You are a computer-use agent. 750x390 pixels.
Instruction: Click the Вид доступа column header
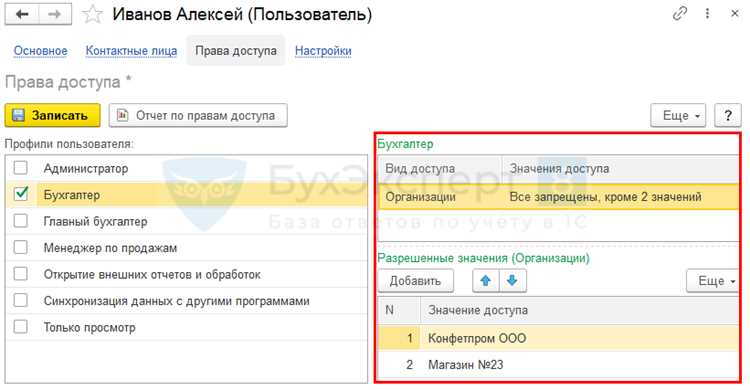(440, 168)
